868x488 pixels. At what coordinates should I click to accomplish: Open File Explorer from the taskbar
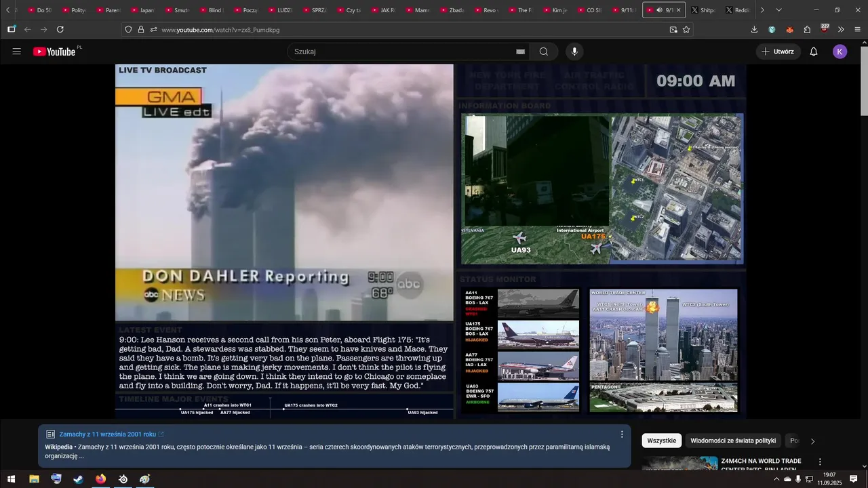[34, 479]
